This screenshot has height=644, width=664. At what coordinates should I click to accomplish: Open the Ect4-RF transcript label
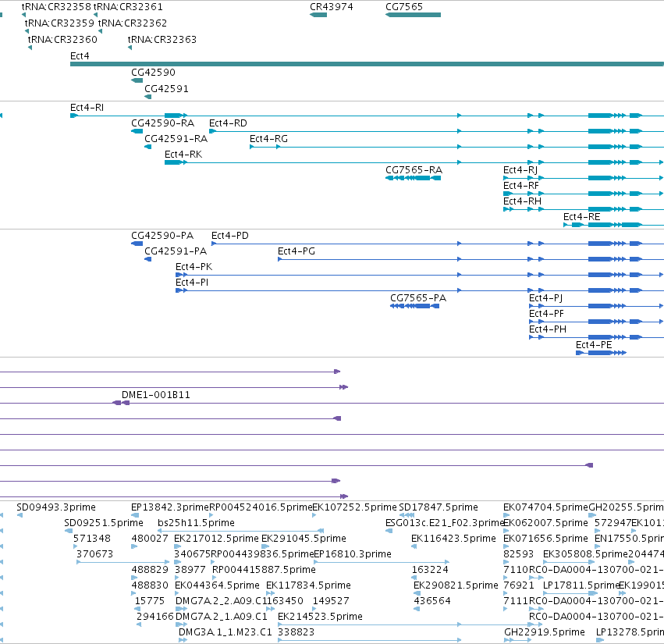(521, 186)
